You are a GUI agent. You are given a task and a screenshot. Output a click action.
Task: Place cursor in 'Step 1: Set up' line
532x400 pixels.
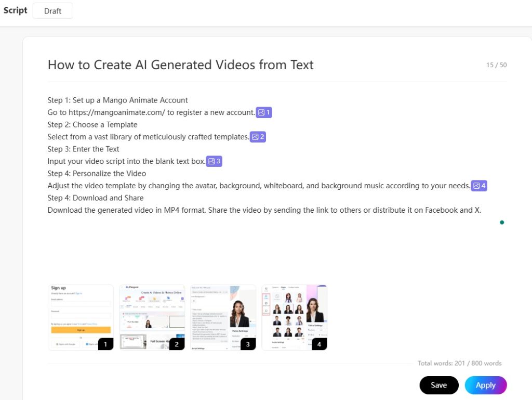tap(118, 100)
